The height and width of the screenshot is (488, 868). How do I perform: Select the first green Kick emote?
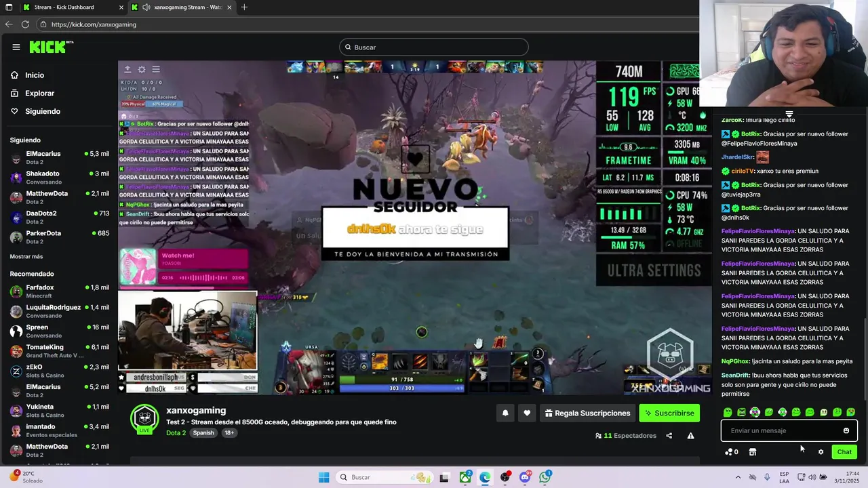[728, 412]
